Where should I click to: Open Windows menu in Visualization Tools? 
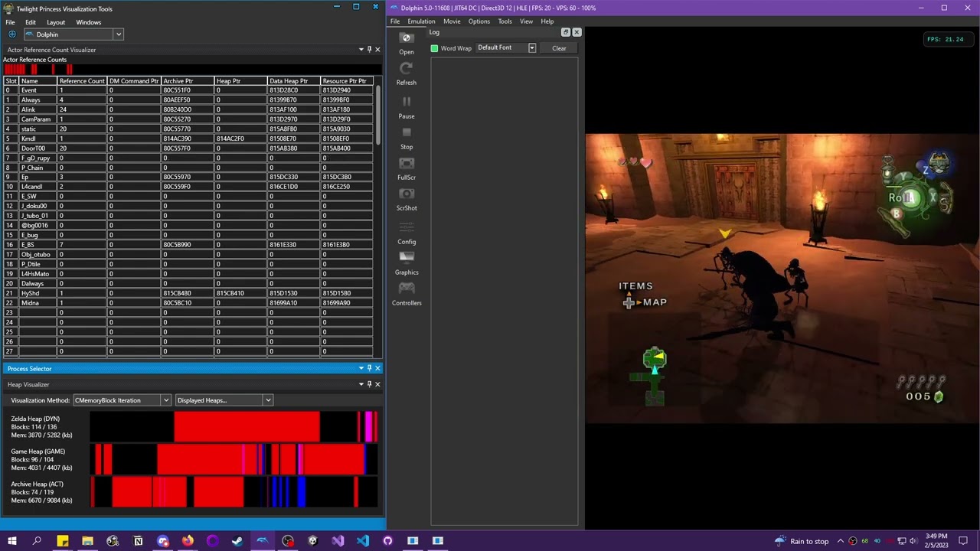click(x=88, y=22)
